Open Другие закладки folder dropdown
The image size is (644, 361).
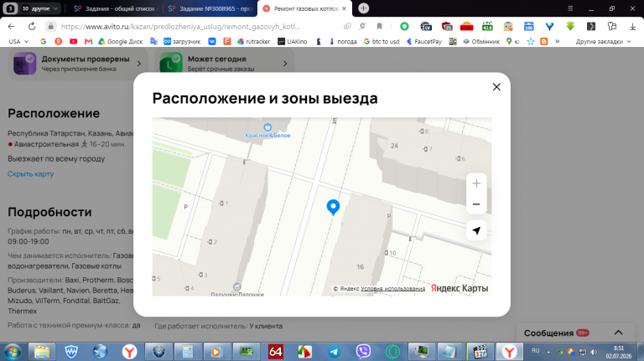603,41
